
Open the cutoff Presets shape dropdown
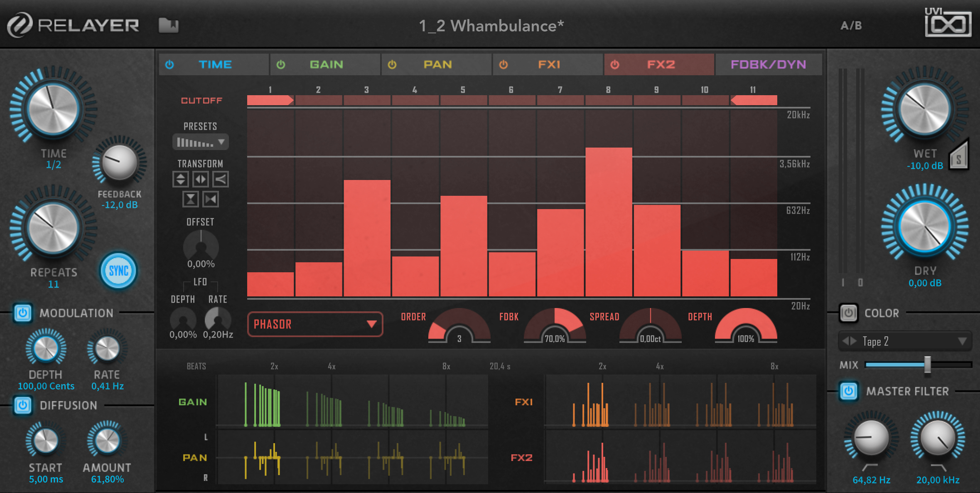tap(201, 143)
